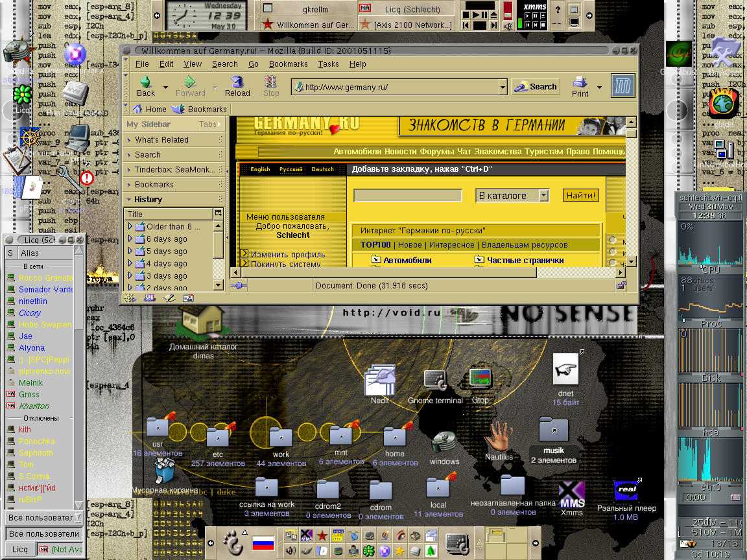The width and height of the screenshot is (747, 560).
Task: Expand the '6 days ago' history folder
Action: [x=130, y=239]
